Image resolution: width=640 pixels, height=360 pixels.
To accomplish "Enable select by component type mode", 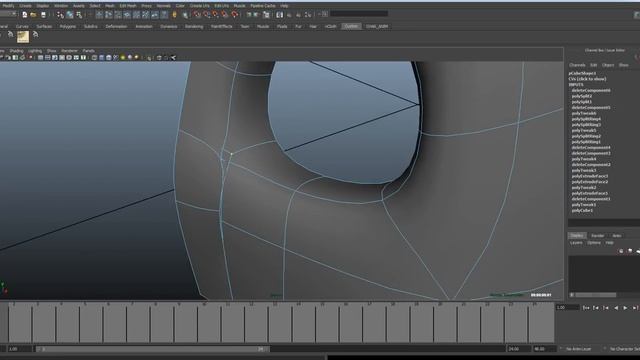I will (x=79, y=15).
